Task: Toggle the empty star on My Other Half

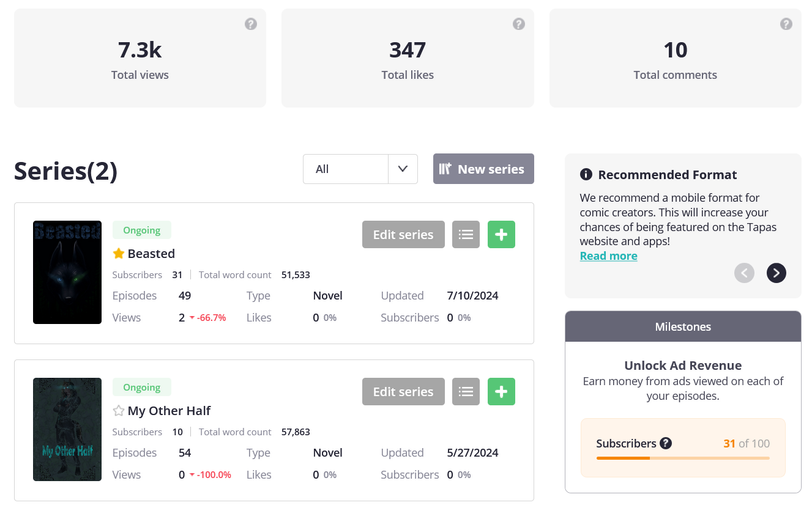Action: [x=119, y=411]
